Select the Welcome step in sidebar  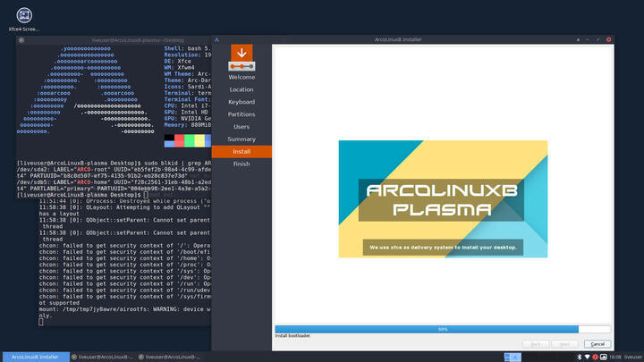coord(241,77)
